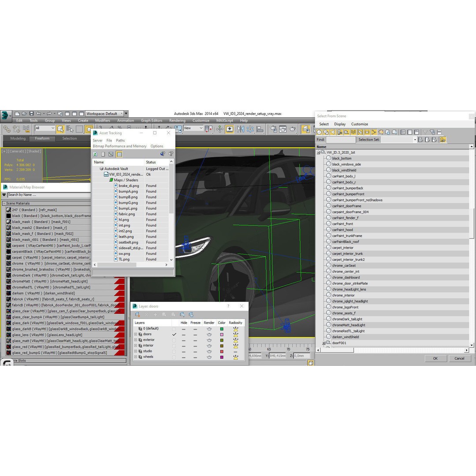Click the pink color swatch of doors layer
476x476 pixels.
(222, 335)
